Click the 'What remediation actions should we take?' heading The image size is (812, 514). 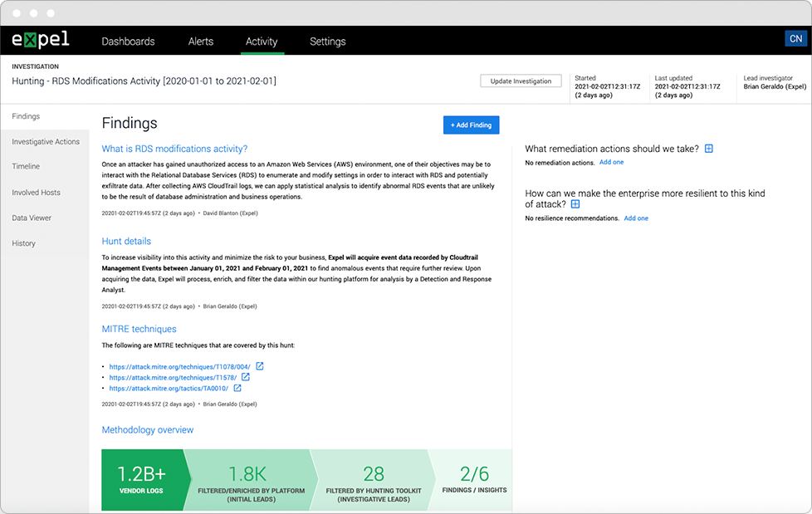click(x=612, y=149)
